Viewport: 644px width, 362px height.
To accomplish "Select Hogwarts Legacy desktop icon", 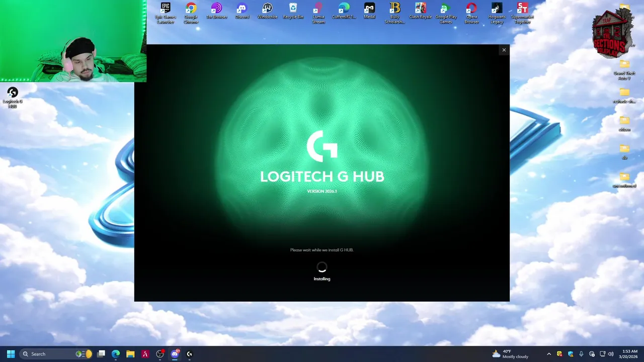I will click(497, 13).
